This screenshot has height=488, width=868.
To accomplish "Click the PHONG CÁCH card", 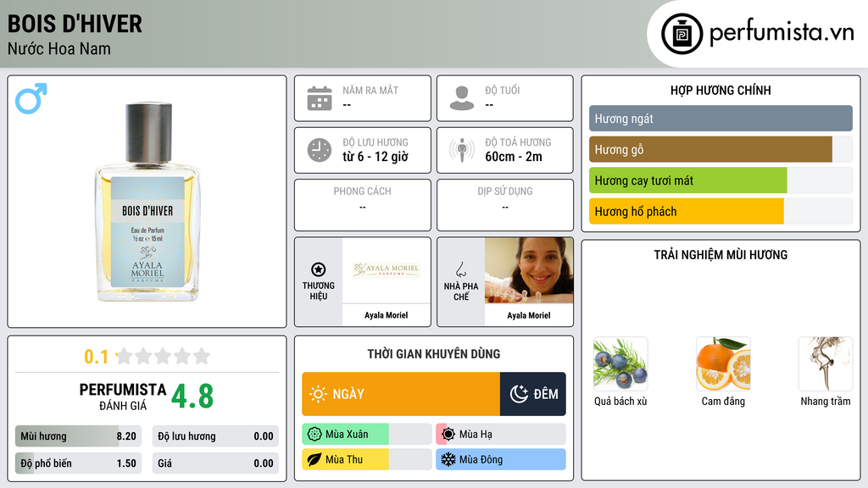I will pos(363,205).
